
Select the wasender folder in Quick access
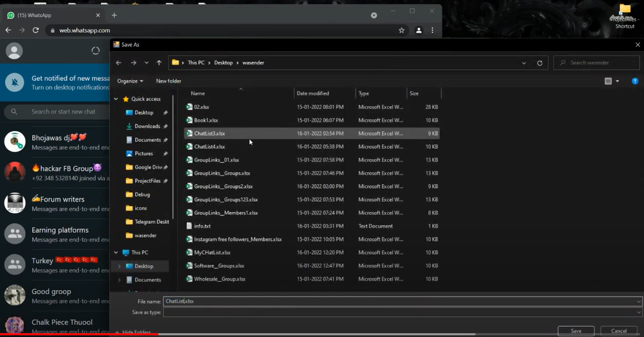click(x=145, y=236)
